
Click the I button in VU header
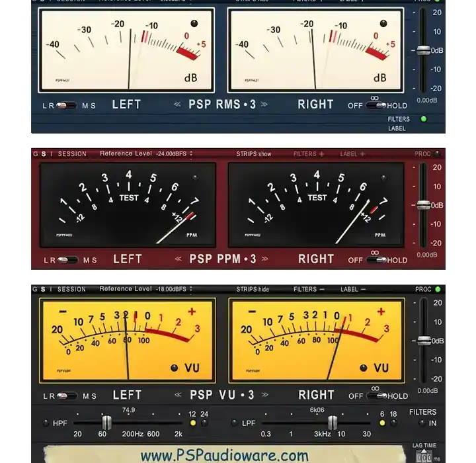click(51, 289)
